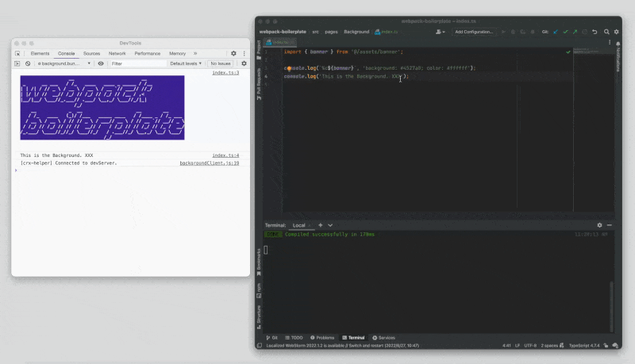Open Search Everywhere magnifier in WebStorm
The image size is (635, 364).
[606, 32]
